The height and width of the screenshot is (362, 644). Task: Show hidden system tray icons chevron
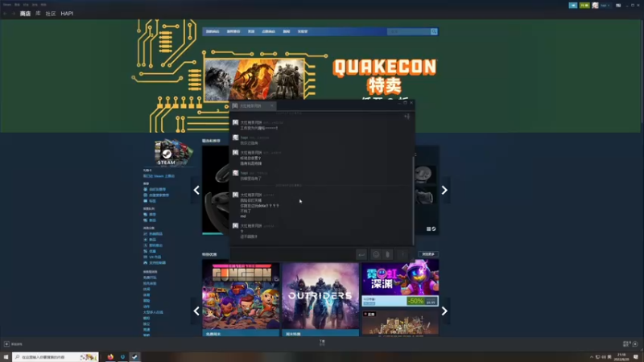[x=592, y=357]
